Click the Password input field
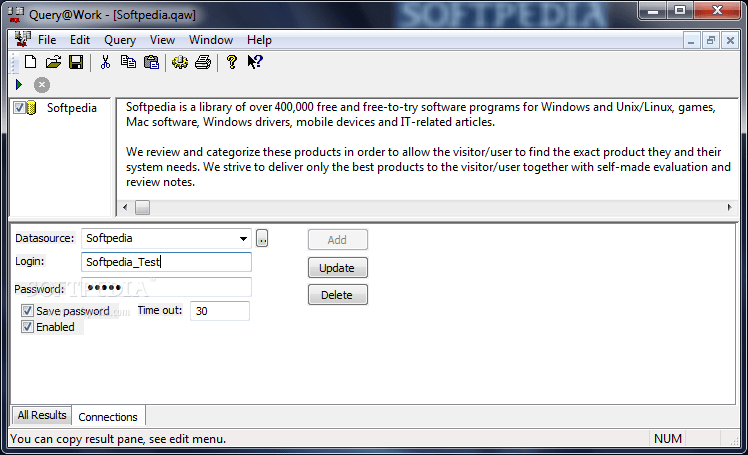This screenshot has width=748, height=455. click(166, 288)
